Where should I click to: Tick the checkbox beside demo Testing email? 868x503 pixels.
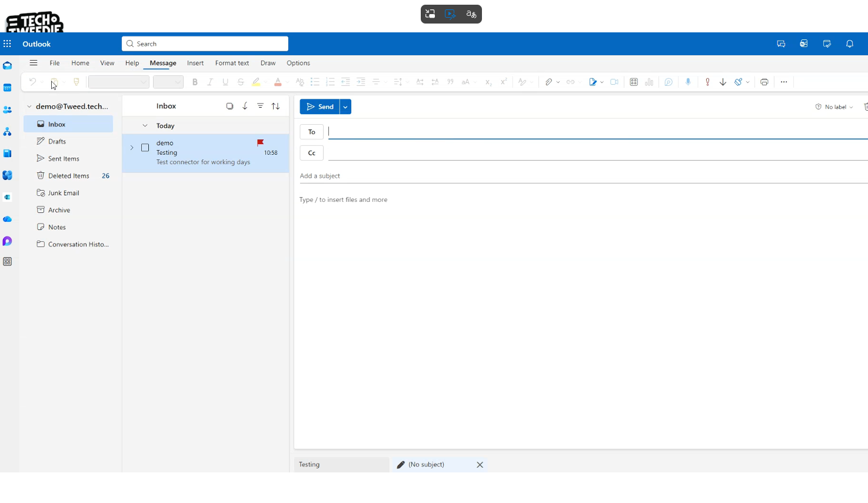pyautogui.click(x=145, y=148)
